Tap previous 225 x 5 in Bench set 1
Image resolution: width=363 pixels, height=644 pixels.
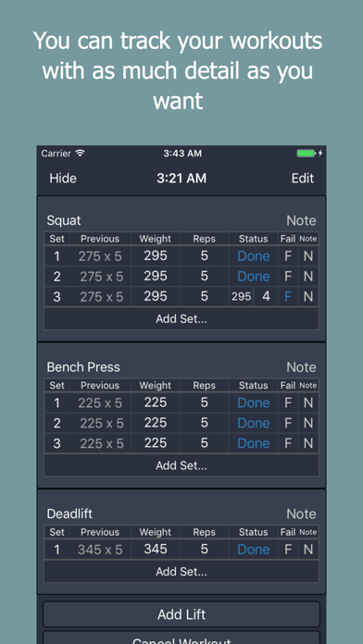coord(100,402)
